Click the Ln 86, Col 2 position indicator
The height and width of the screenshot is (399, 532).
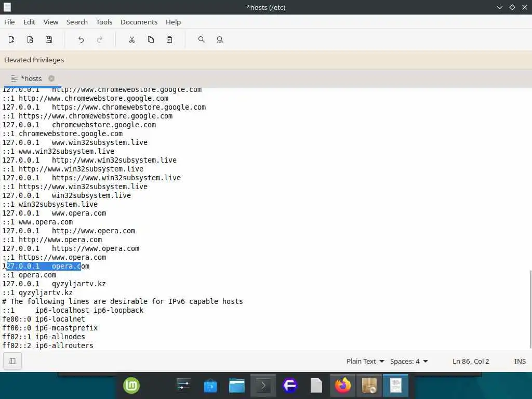(471, 362)
